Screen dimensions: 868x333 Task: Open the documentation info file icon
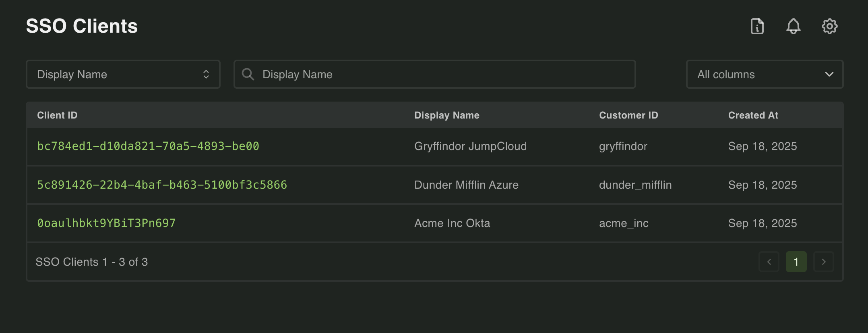[x=757, y=26]
